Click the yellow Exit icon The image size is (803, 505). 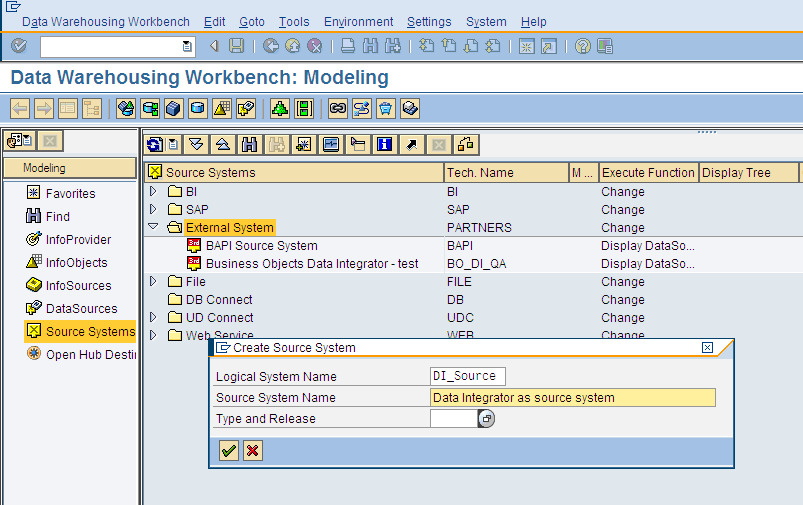[292, 46]
